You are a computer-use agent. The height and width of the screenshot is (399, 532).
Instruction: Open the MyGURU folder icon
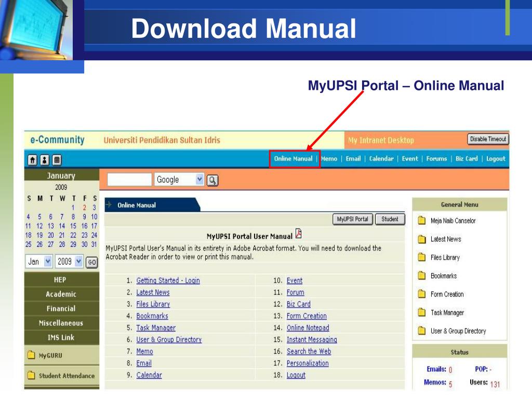point(31,355)
